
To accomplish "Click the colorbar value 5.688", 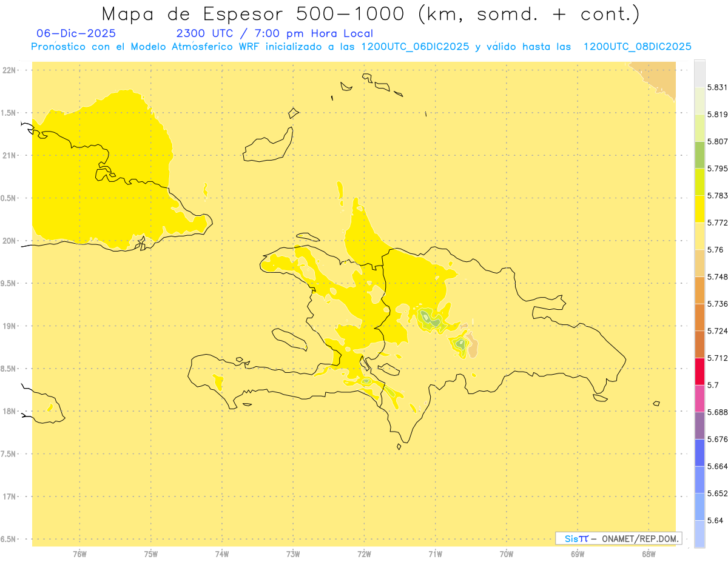I will pyautogui.click(x=717, y=412).
